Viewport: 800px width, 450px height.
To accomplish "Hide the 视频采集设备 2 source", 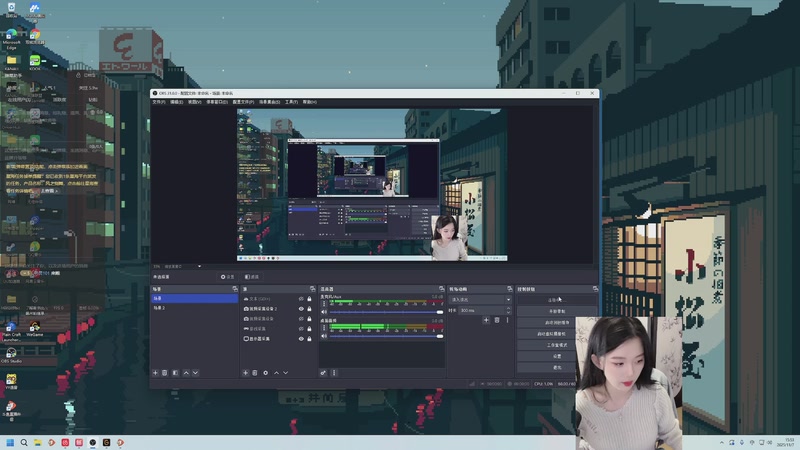I will [301, 309].
